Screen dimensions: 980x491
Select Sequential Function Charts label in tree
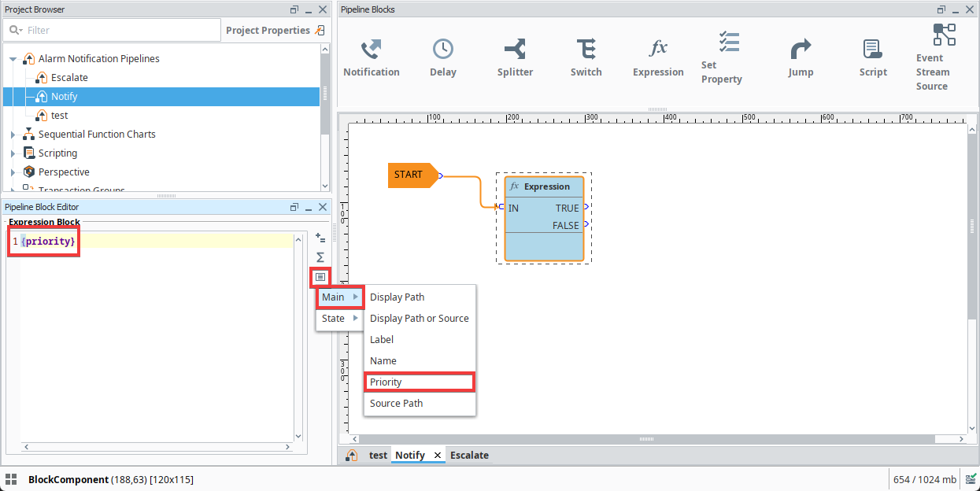[97, 135]
